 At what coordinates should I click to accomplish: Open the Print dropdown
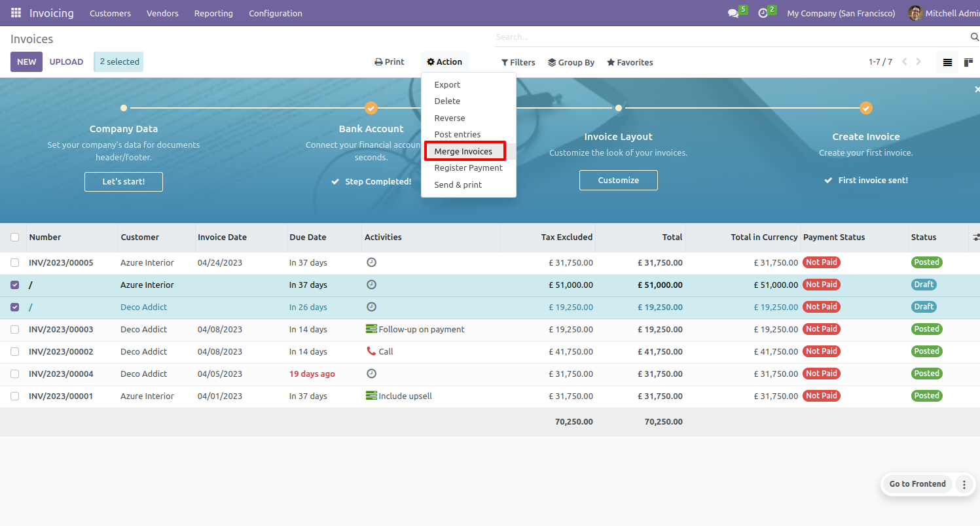(x=390, y=62)
